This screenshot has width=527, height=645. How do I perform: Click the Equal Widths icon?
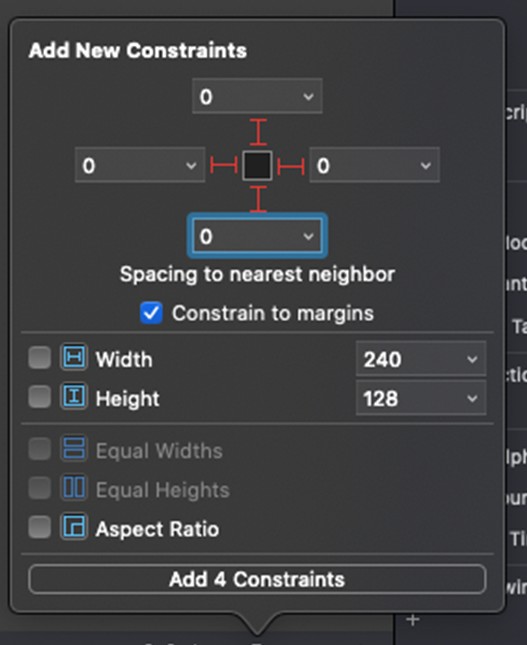74,448
